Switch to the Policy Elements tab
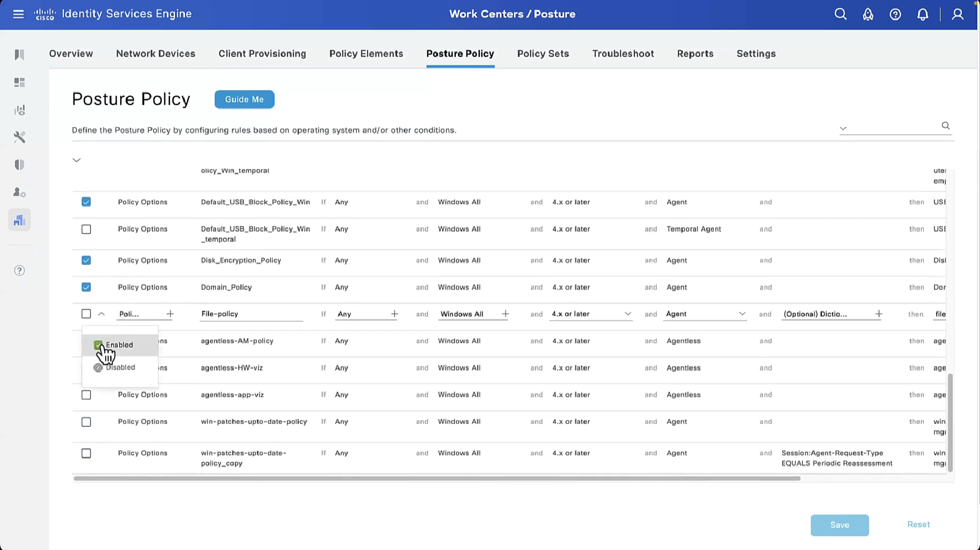This screenshot has width=980, height=550. click(x=366, y=53)
